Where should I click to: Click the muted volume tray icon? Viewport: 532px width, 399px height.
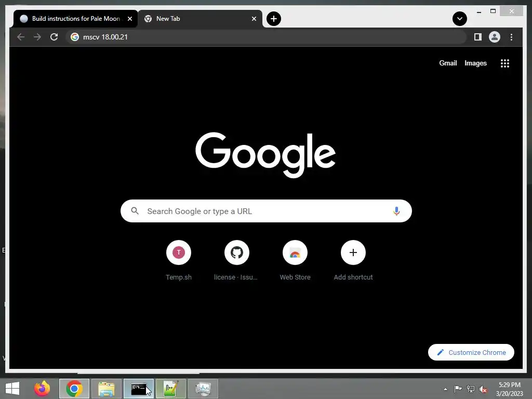coord(483,389)
